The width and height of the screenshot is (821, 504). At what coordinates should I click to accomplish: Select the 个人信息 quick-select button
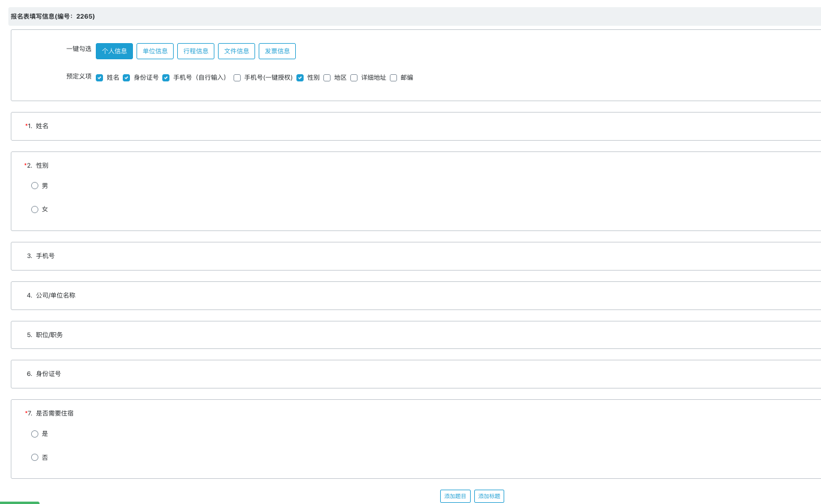pyautogui.click(x=114, y=51)
